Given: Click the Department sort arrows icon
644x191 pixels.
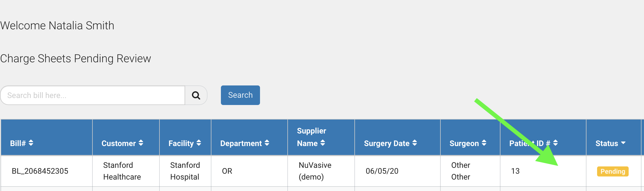Looking at the screenshot, I should pyautogui.click(x=267, y=143).
